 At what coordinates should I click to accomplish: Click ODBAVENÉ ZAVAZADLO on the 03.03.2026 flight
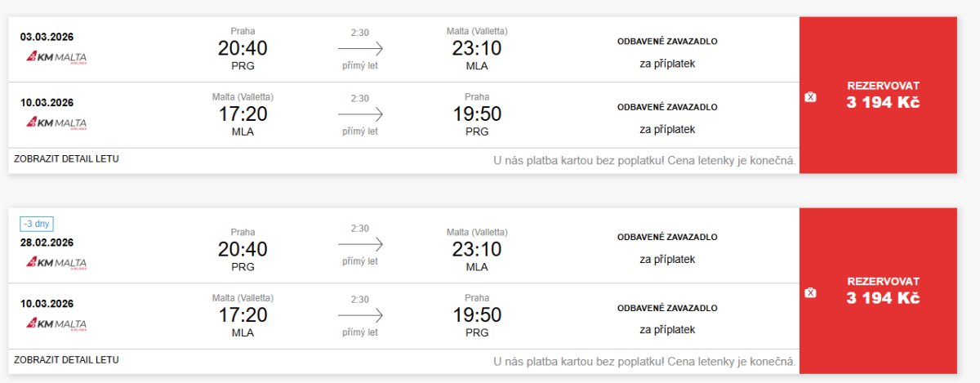click(667, 41)
